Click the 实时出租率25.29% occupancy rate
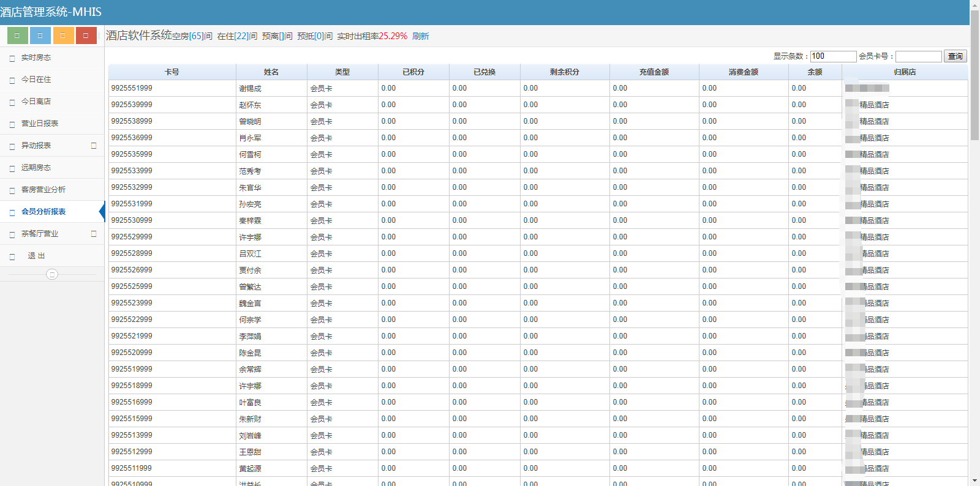The width and height of the screenshot is (980, 486). [372, 36]
